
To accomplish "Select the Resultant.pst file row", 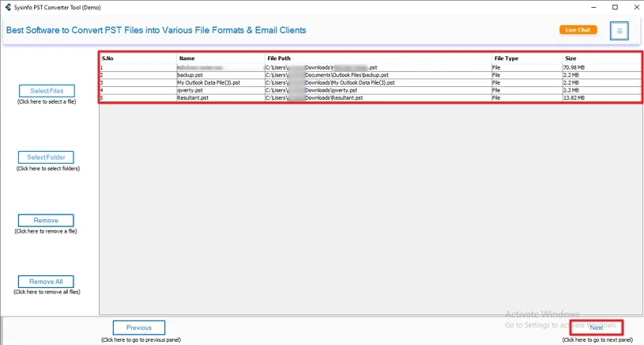I will click(370, 98).
